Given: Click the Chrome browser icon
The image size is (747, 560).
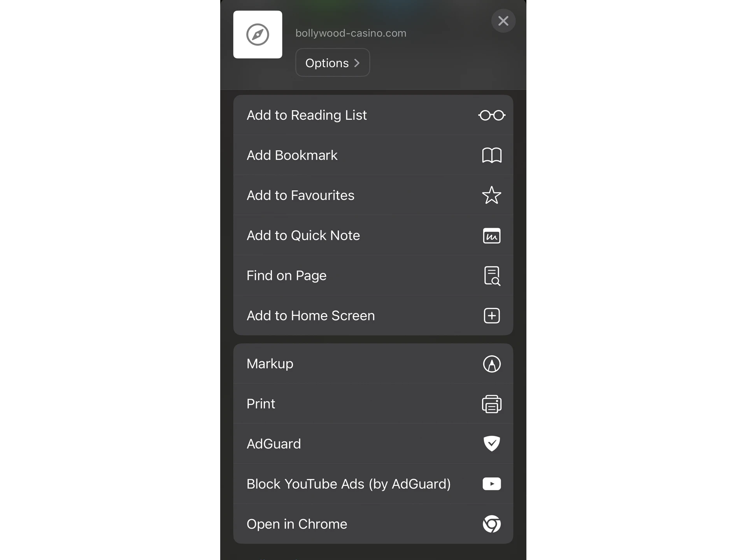Looking at the screenshot, I should 491,523.
